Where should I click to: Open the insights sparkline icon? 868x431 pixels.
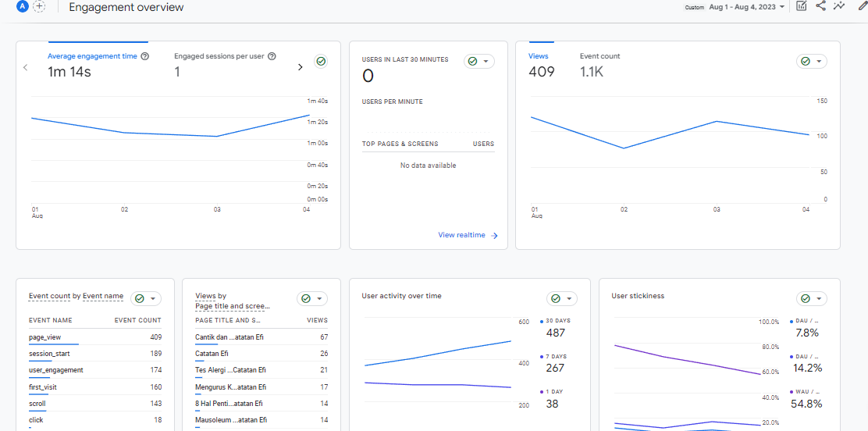pos(839,6)
